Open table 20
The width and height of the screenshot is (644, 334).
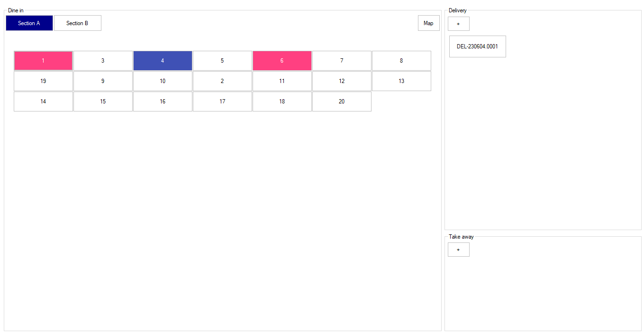(342, 102)
